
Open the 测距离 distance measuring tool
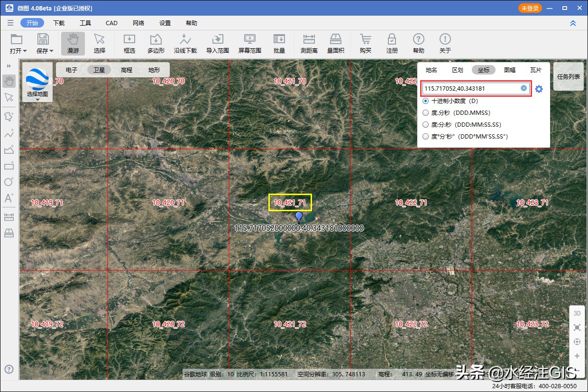[x=309, y=43]
